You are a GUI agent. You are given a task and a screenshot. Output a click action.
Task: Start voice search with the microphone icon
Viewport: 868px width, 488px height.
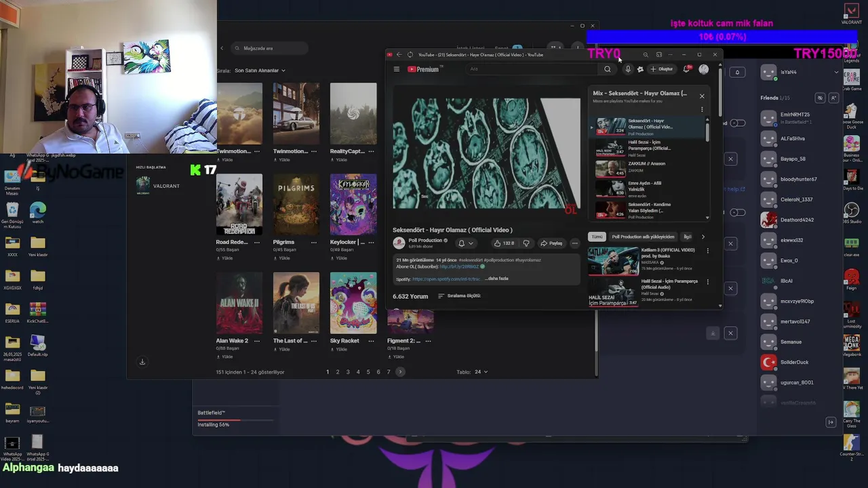628,69
